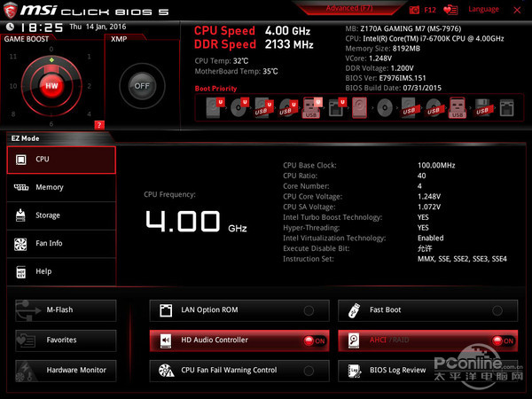Select the highlighted UEFI USB key boot icon
Screen dimensions: 532x399
click(312, 107)
